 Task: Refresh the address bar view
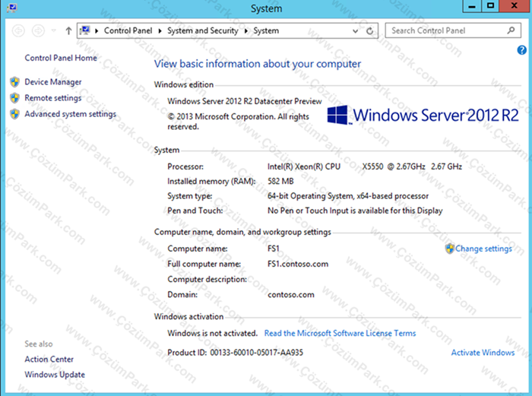coord(370,31)
